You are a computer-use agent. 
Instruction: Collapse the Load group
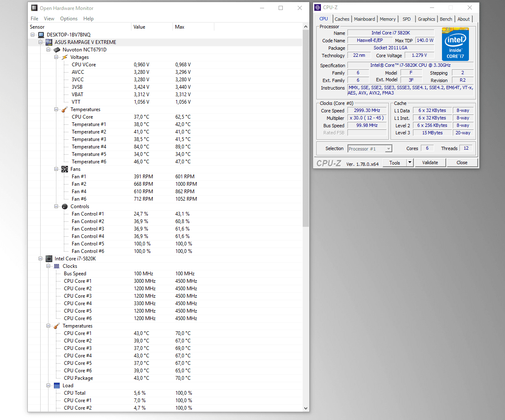click(49, 386)
